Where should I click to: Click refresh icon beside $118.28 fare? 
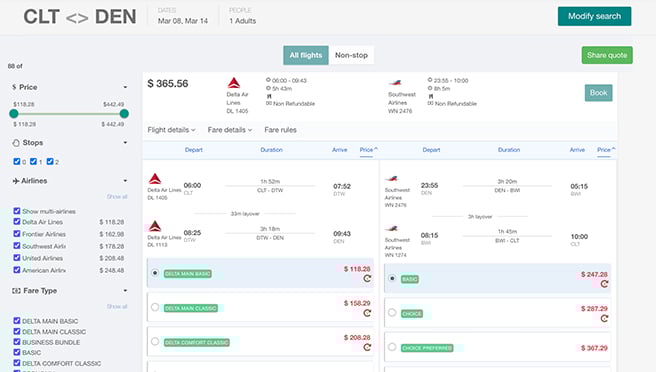click(367, 279)
